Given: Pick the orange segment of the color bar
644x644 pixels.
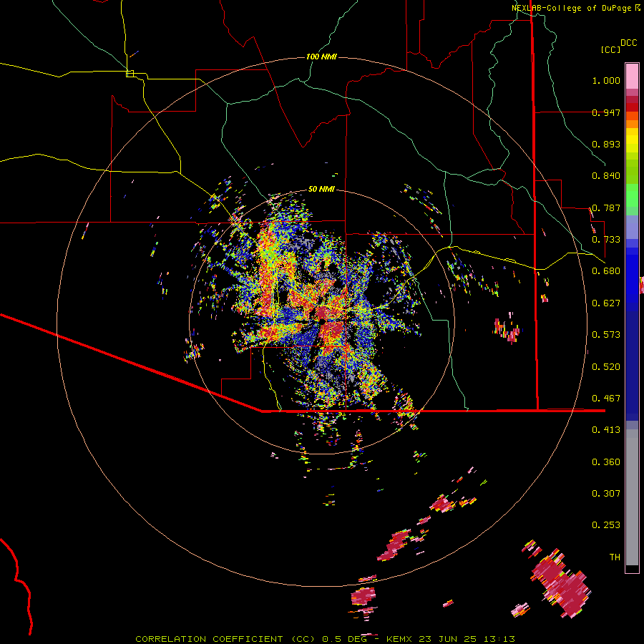Looking at the screenshot, I should (x=632, y=120).
